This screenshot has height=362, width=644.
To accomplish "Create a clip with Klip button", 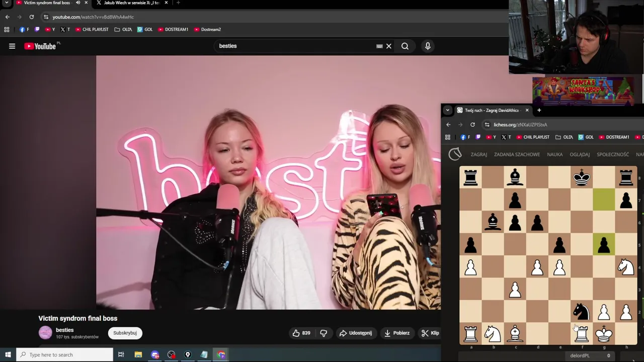I will tap(431, 333).
